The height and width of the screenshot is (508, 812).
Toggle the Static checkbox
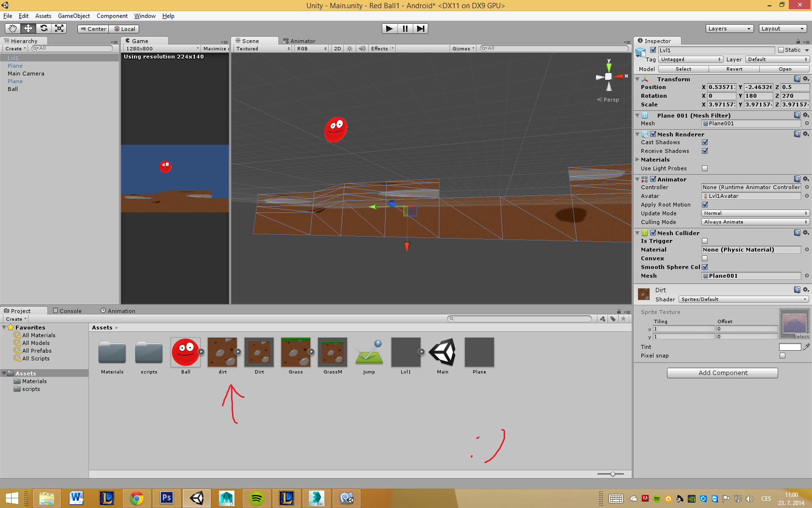tap(781, 50)
